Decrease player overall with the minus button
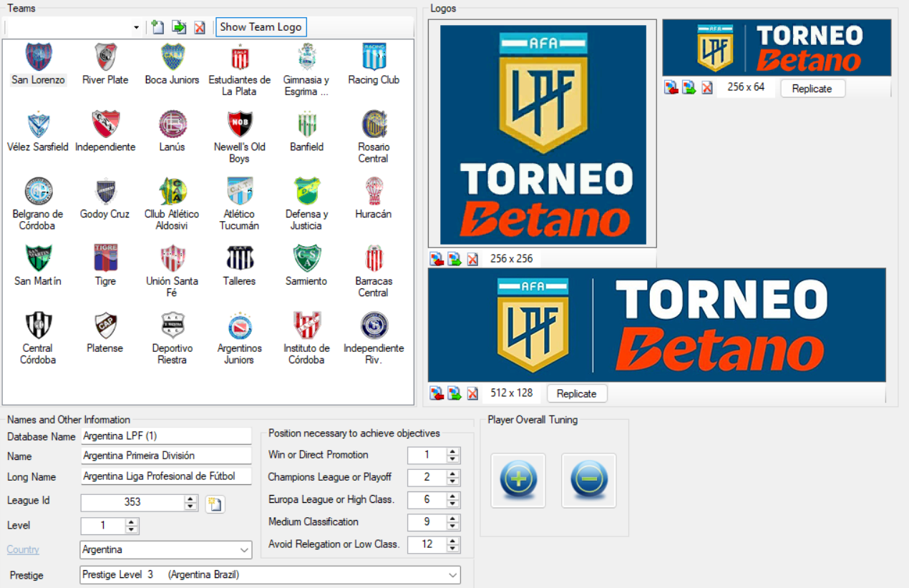 click(x=589, y=481)
